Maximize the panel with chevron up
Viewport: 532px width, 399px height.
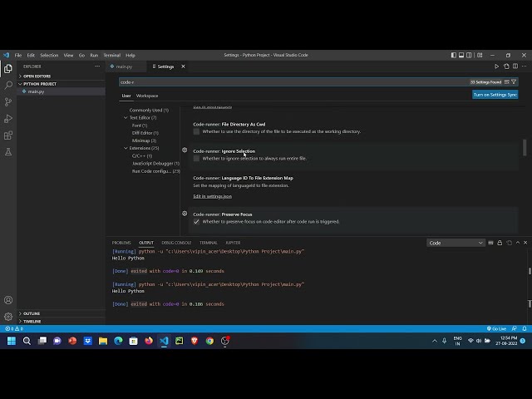point(518,243)
